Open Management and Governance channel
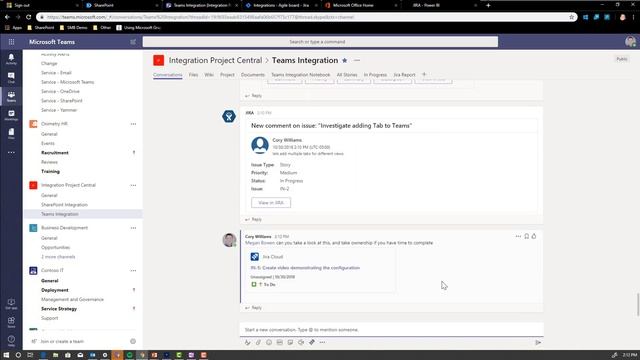The image size is (640, 360). 72,300
